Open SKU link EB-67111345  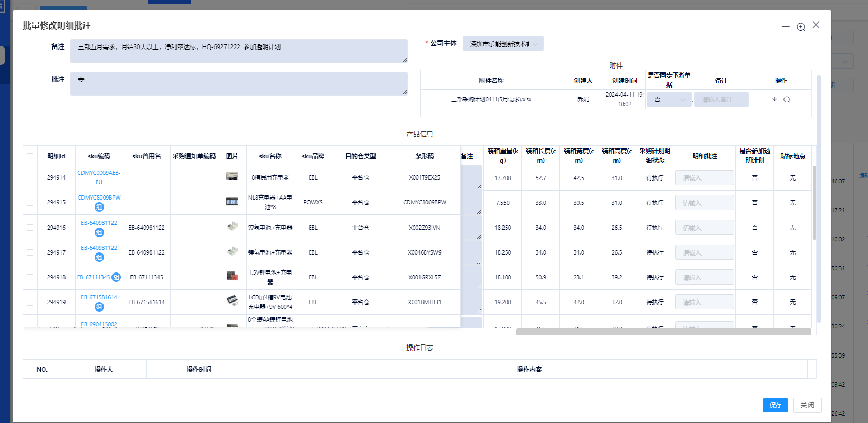click(94, 277)
